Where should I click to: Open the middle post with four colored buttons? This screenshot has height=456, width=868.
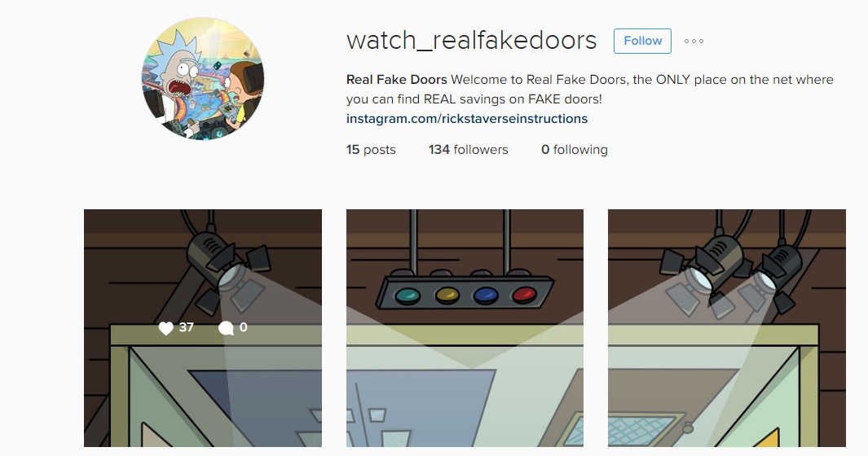[x=465, y=327]
